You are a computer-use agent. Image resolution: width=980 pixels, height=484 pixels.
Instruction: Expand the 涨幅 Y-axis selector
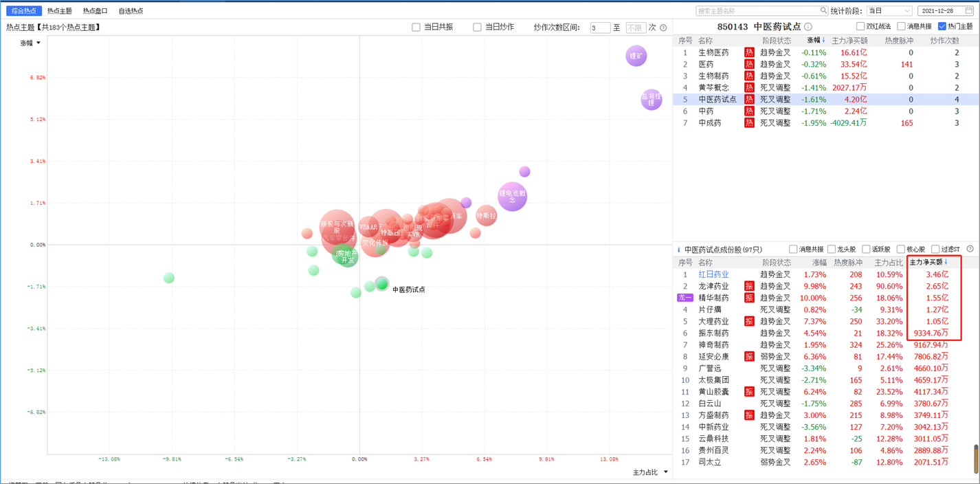pos(30,43)
